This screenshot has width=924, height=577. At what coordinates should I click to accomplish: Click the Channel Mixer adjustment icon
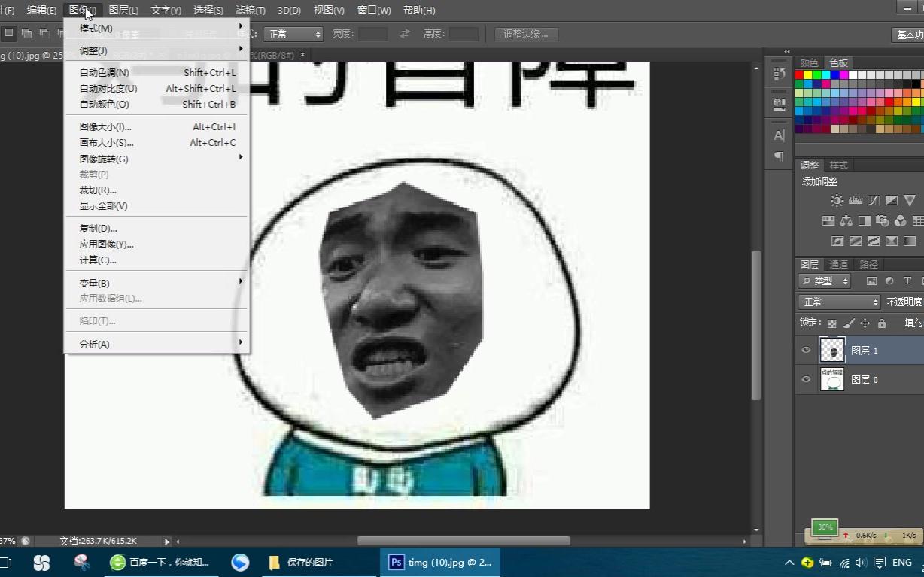(x=900, y=220)
